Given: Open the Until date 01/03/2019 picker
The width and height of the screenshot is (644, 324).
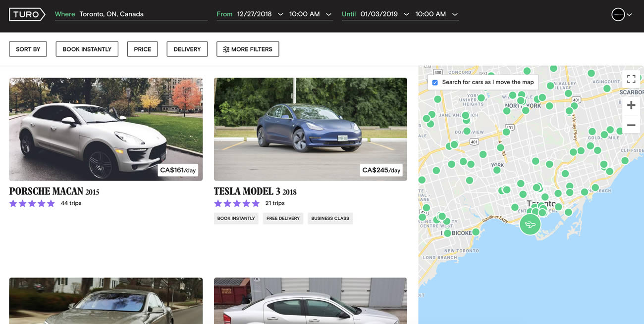Looking at the screenshot, I should coord(384,14).
